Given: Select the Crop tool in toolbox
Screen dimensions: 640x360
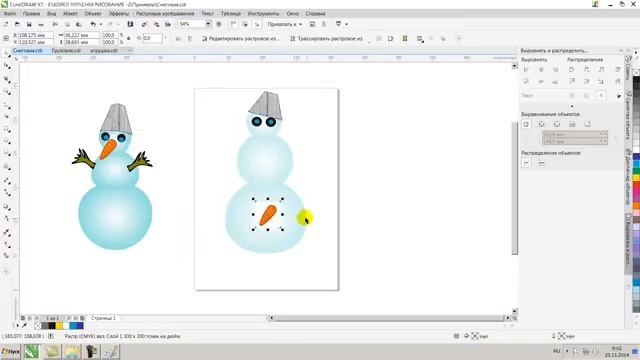Looking at the screenshot, I should click(x=7, y=79).
